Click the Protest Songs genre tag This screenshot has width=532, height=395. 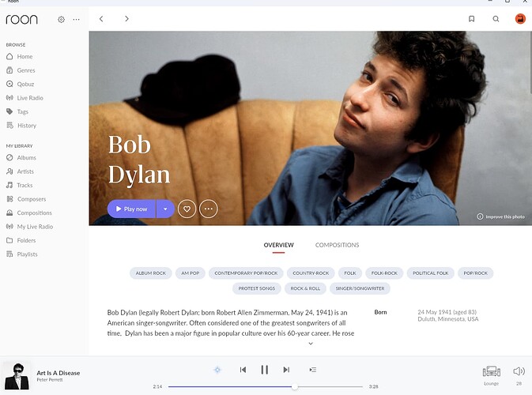256,288
